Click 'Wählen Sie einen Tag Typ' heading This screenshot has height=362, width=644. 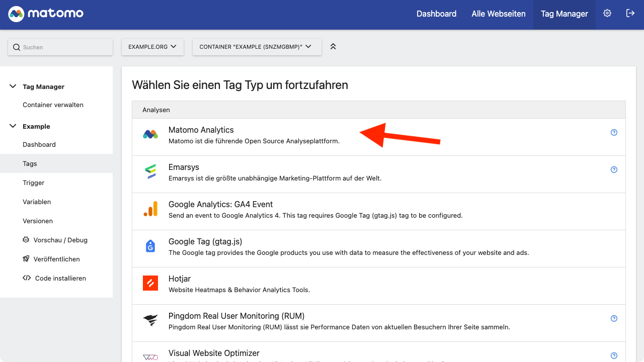point(240,85)
